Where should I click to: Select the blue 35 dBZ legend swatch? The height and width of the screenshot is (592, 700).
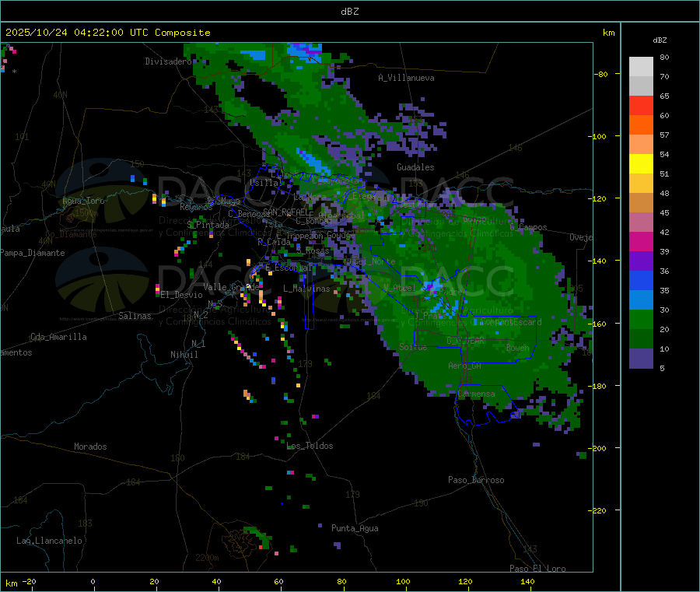pos(641,280)
